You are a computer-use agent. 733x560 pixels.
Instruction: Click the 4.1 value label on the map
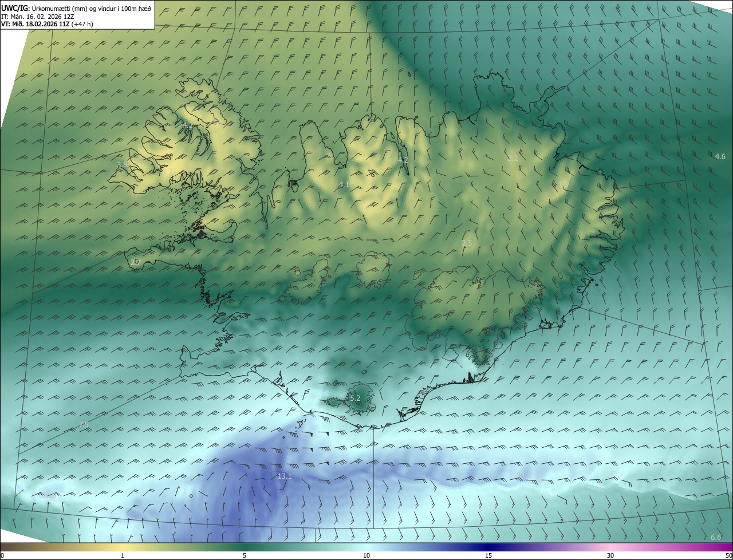tap(344, 184)
